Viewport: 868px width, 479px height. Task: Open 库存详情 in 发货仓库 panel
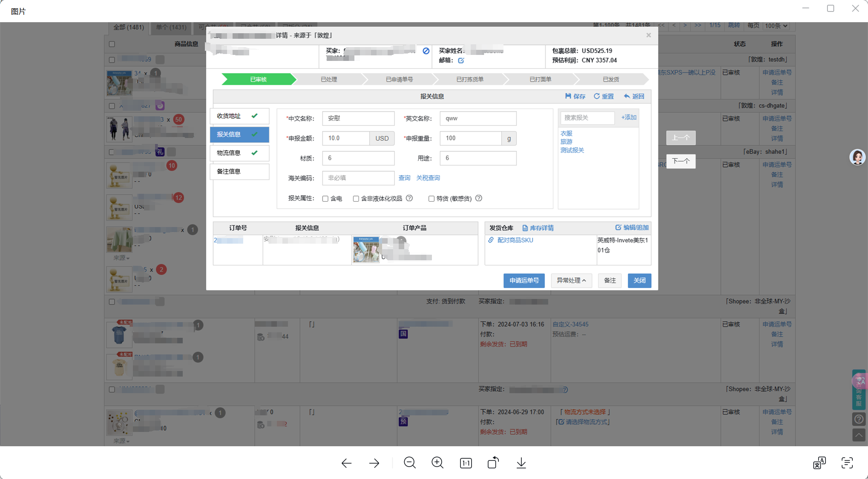[x=538, y=228]
